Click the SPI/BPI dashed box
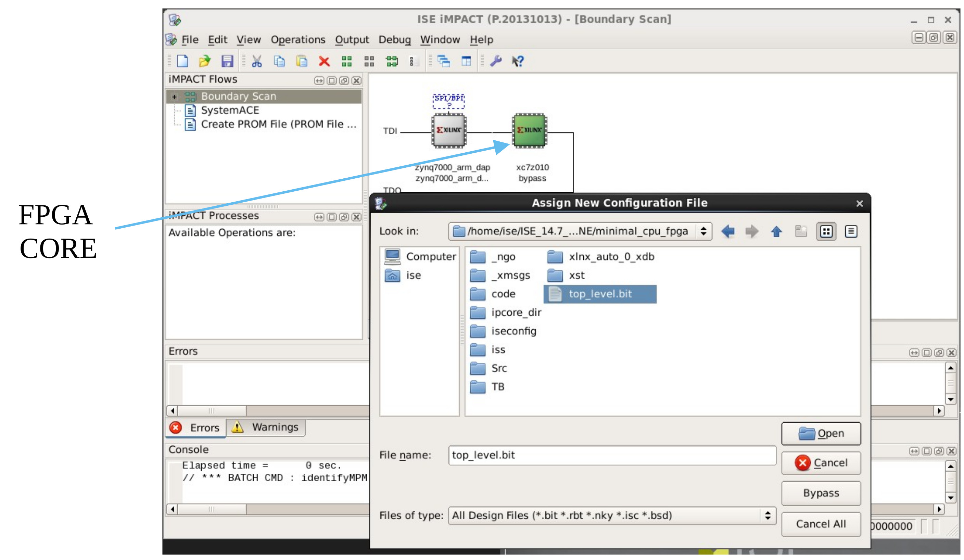The height and width of the screenshot is (560, 964). coord(449,101)
